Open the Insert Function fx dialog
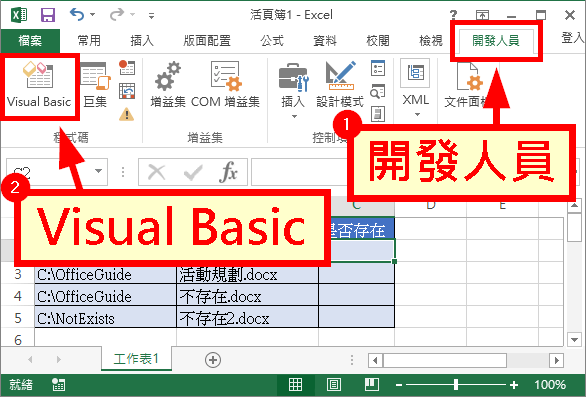The width and height of the screenshot is (586, 397). click(228, 172)
